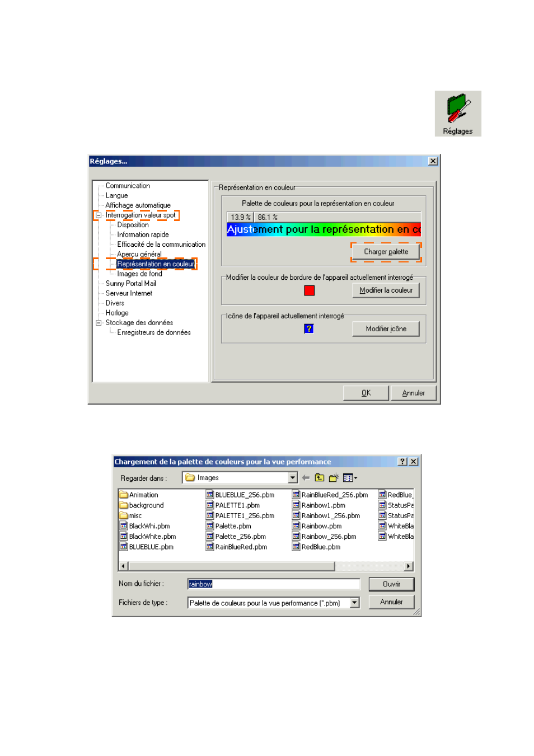Select the PALETTE1_256.pbm file icon
534x756 pixels.
(x=210, y=516)
